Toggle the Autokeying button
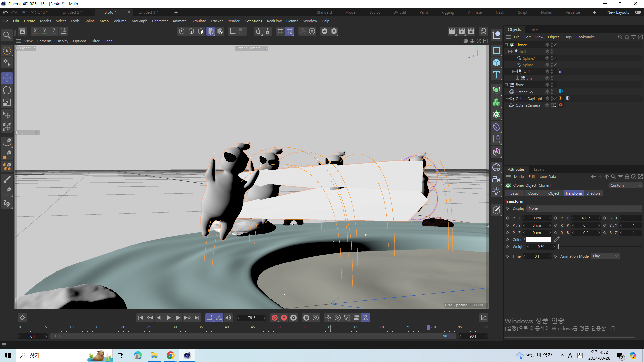Viewport: 644px width, 362px height. (x=284, y=318)
